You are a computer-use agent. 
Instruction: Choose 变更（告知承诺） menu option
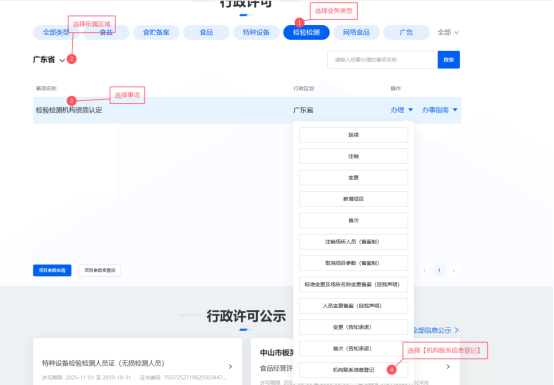(x=353, y=327)
